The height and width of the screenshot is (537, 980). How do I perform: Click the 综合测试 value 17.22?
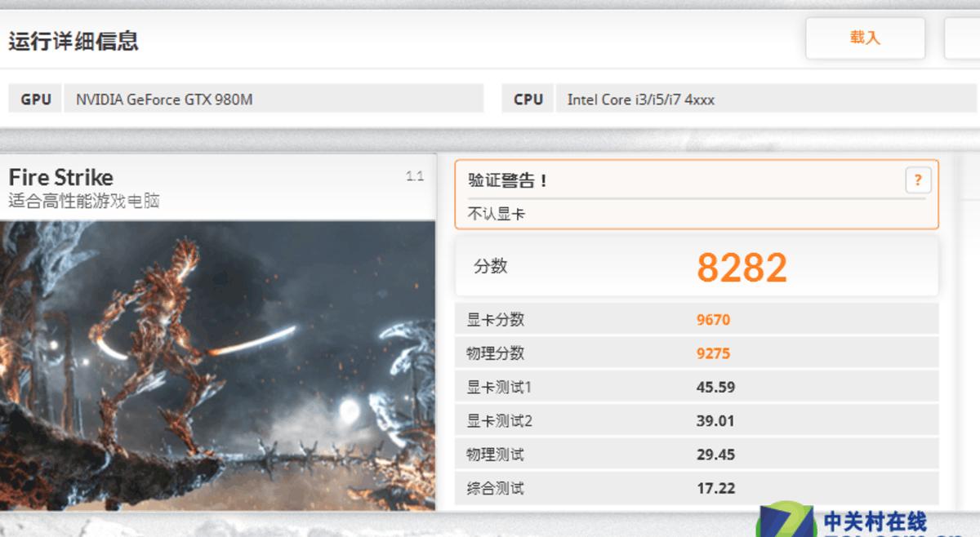[x=715, y=489]
